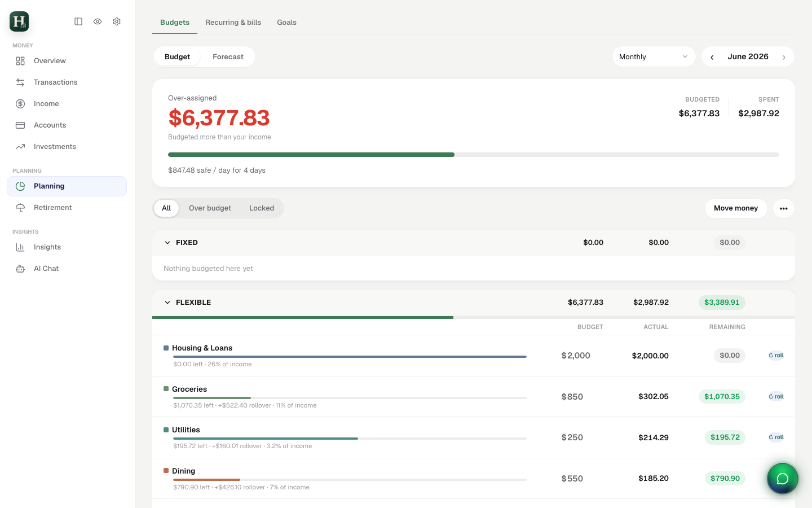Toggle rollover for Utilities

776,437
